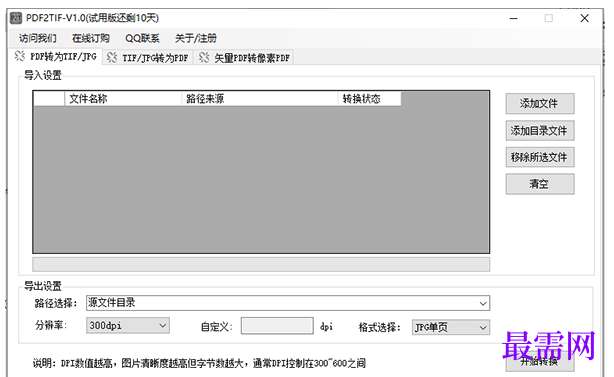614x377 pixels.
Task: Open the QQ联系 menu
Action: pyautogui.click(x=142, y=38)
